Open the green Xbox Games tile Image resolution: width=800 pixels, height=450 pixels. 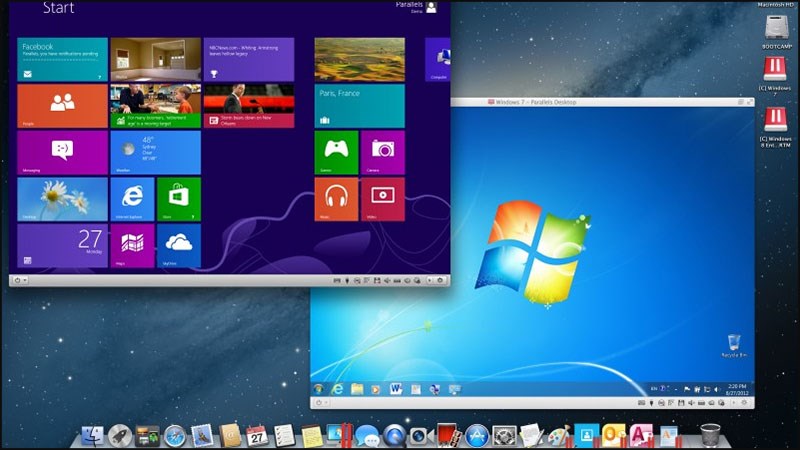click(x=336, y=153)
